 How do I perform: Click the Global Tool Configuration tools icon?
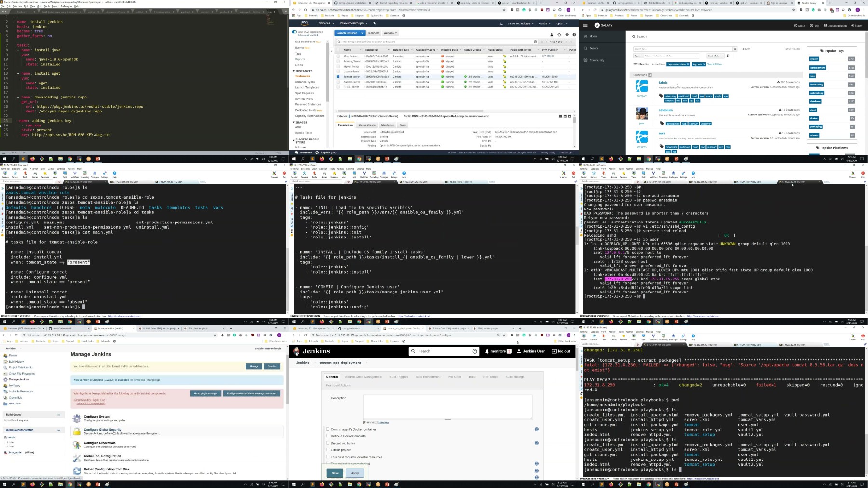click(x=77, y=458)
